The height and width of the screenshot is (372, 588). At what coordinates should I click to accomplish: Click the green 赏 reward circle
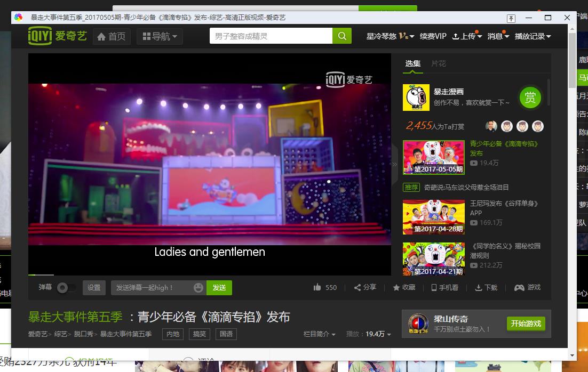pyautogui.click(x=530, y=98)
